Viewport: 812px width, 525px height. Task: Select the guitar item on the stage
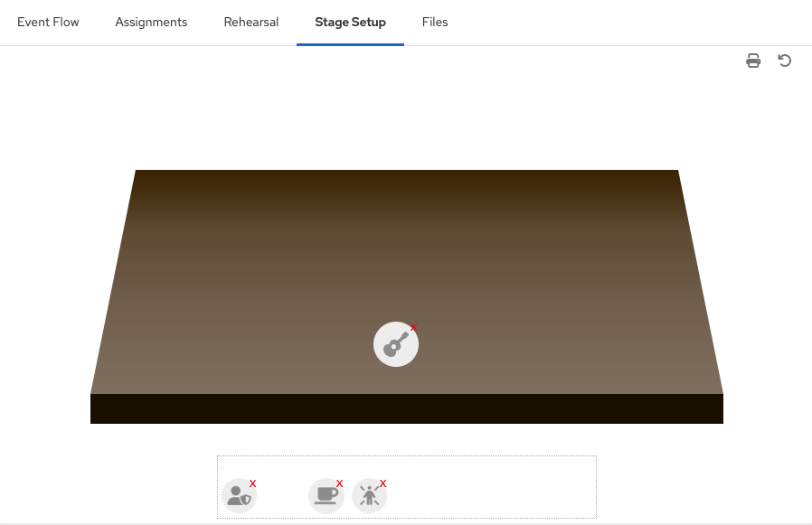coord(395,345)
